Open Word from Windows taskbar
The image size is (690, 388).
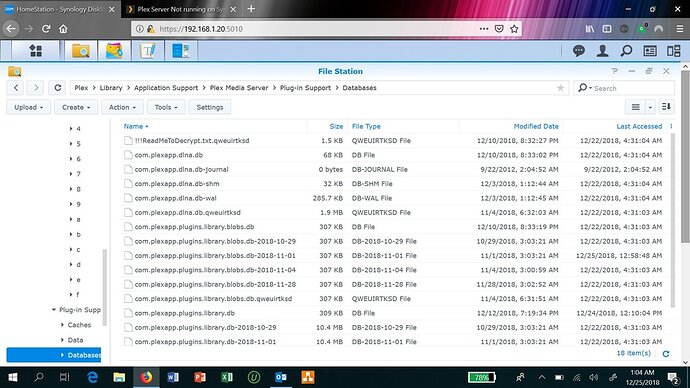(173, 377)
